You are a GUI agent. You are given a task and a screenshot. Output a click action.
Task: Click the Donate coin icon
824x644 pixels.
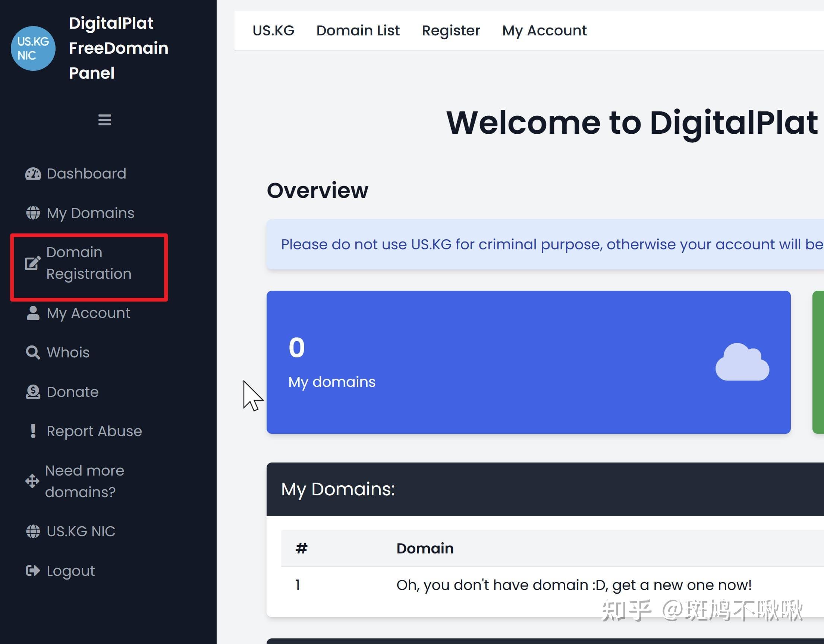pyautogui.click(x=33, y=392)
